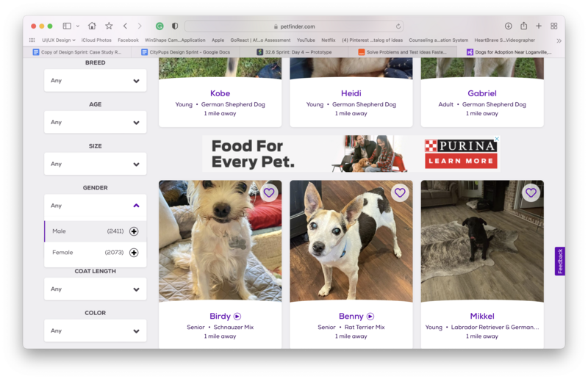Viewport: 588px width, 379px height.
Task: Open Kobe's profile link
Action: pyautogui.click(x=220, y=93)
